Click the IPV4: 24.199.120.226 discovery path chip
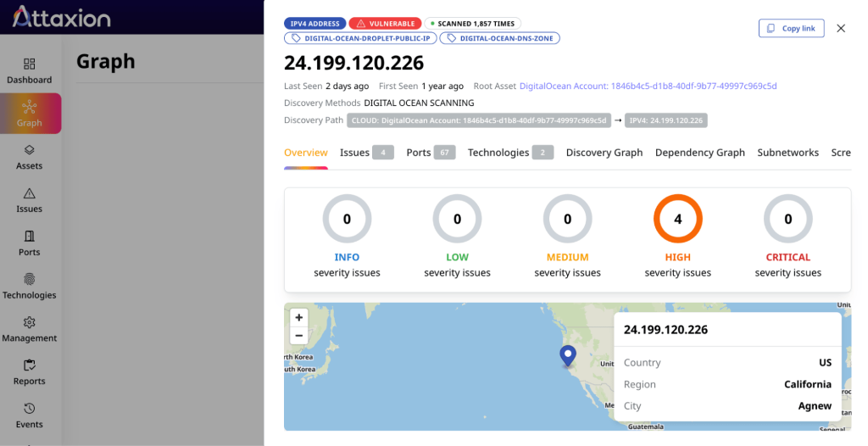 (x=666, y=120)
